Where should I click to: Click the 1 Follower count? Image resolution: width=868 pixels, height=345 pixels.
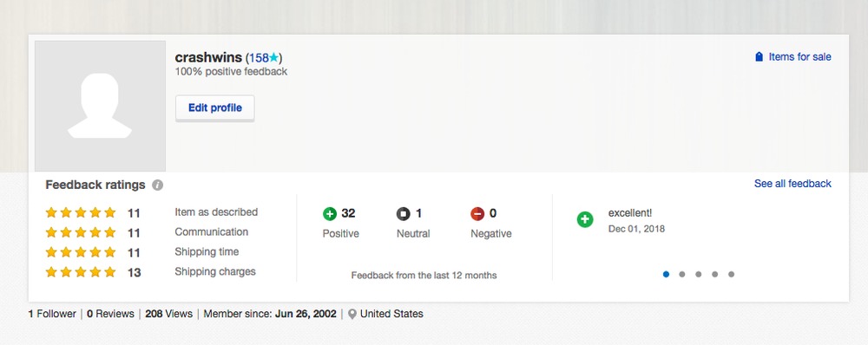click(52, 314)
